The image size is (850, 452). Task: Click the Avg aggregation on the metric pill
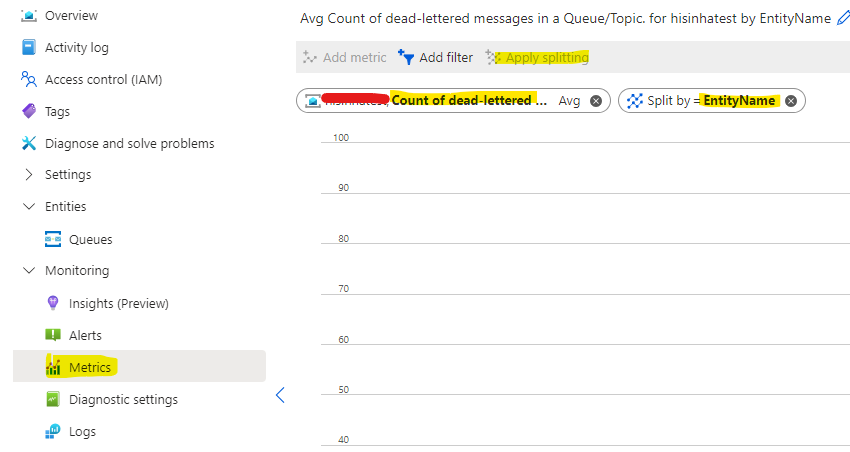point(569,101)
